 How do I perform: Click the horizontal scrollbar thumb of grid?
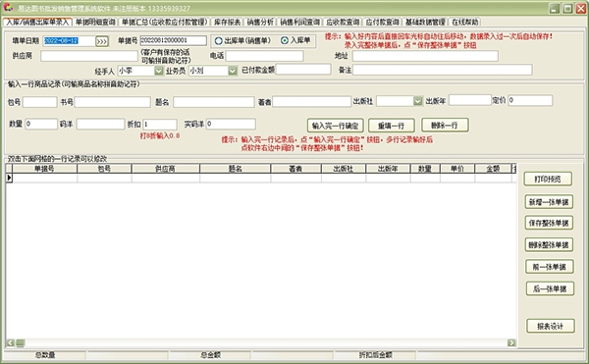pyautogui.click(x=21, y=342)
